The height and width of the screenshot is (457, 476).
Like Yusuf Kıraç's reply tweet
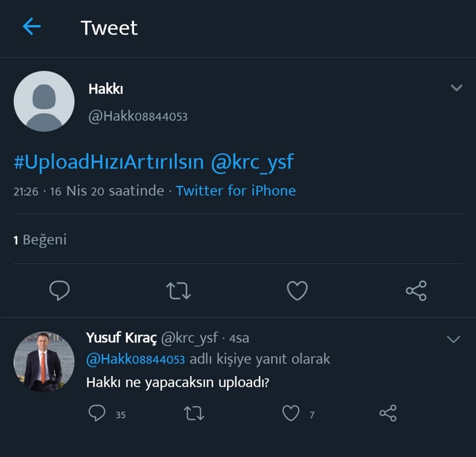click(290, 413)
